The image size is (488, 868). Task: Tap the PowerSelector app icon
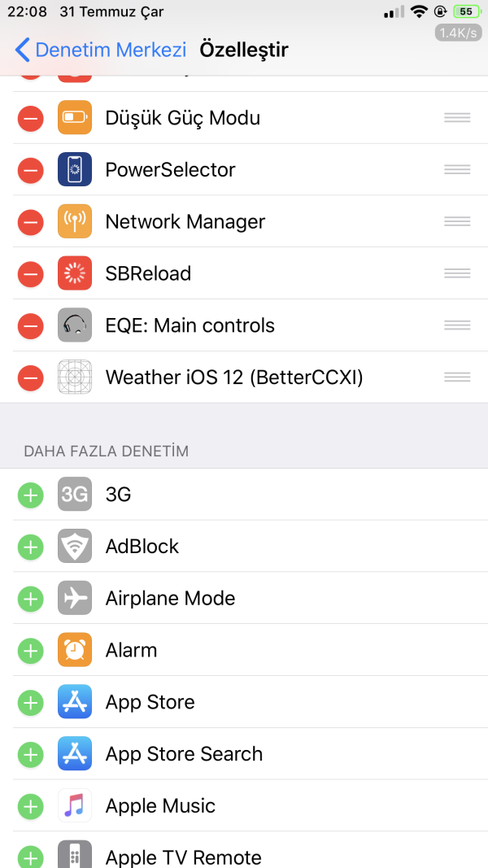[75, 169]
